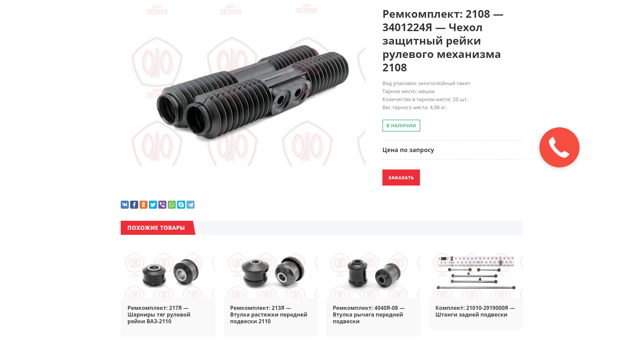Share via the Odnoklassniki icon
The height and width of the screenshot is (343, 644).
(x=144, y=205)
